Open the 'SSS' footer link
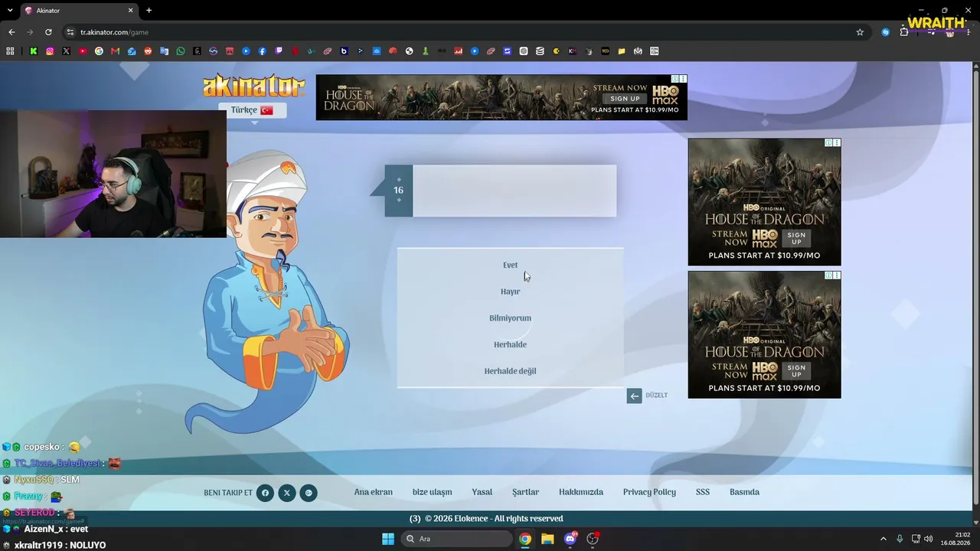The height and width of the screenshot is (551, 980). [702, 492]
